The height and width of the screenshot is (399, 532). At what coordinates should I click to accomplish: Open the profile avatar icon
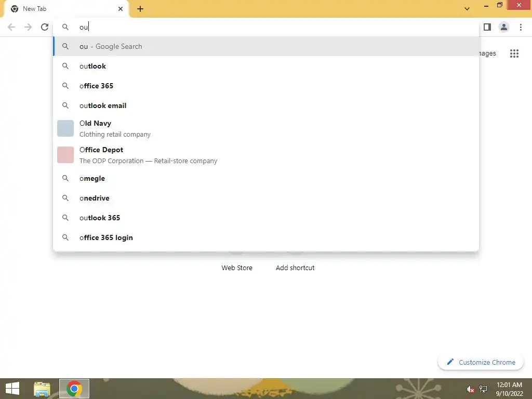[x=504, y=27]
